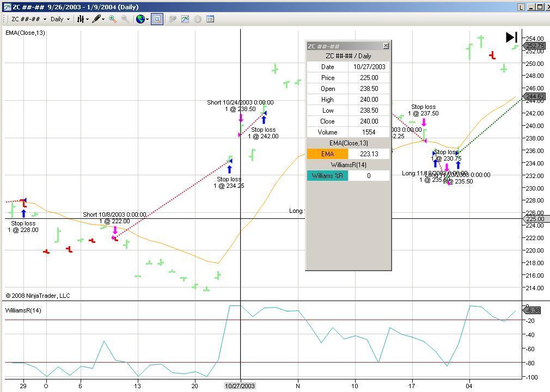Open the Indicators chart icon
Screen dimensions: 550x392
coord(185,19)
